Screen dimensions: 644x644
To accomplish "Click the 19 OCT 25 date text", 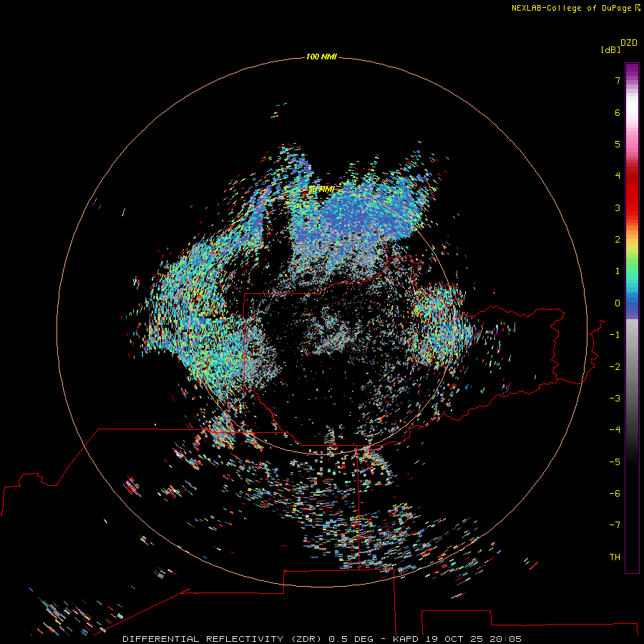I will 456,639.
